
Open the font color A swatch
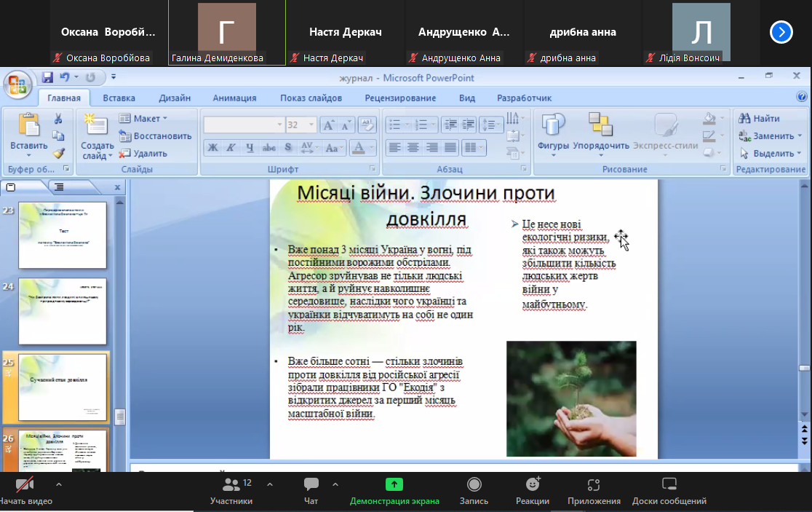pyautogui.click(x=358, y=148)
